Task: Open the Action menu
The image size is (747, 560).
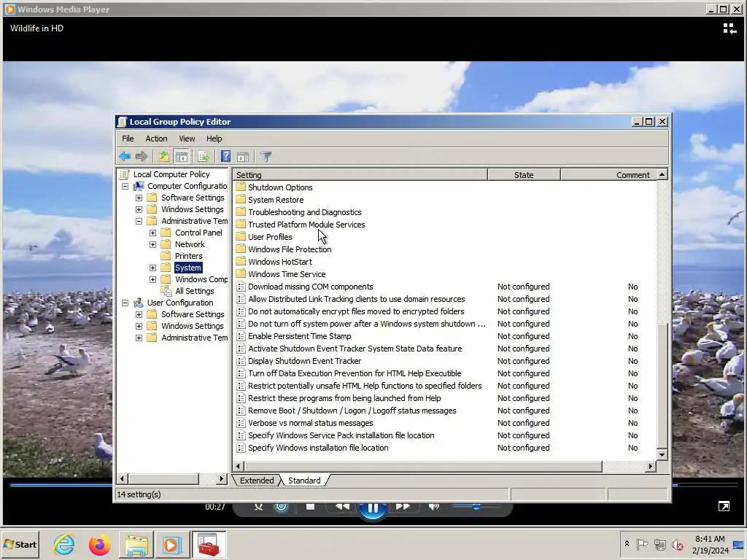Action: point(156,139)
